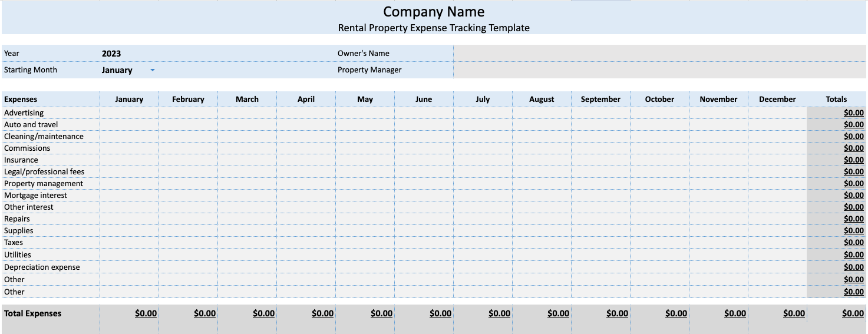Select the September column header
The image size is (868, 334).
click(600, 99)
